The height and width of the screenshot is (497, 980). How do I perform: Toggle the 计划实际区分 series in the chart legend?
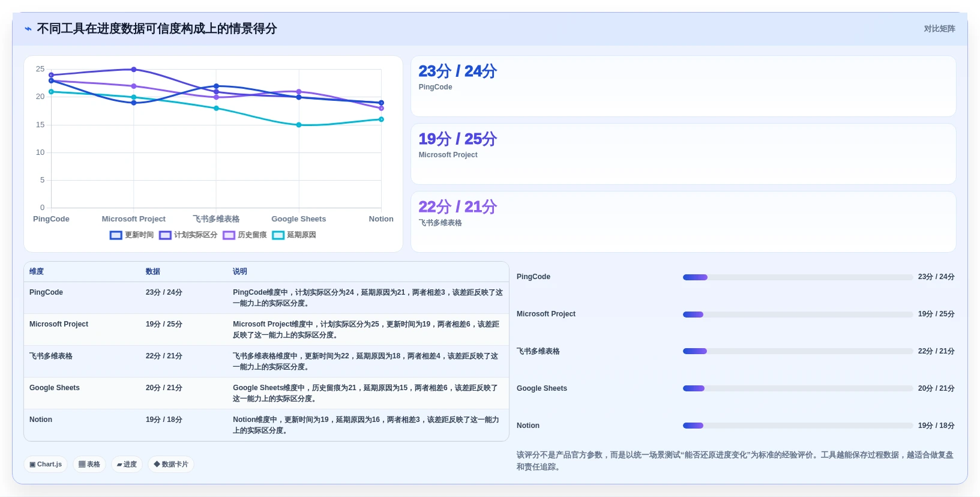pos(188,235)
